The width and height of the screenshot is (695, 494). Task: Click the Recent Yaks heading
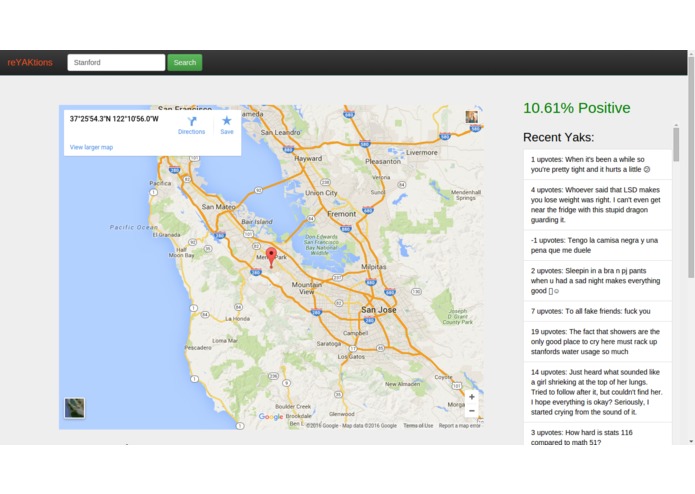[x=558, y=137]
